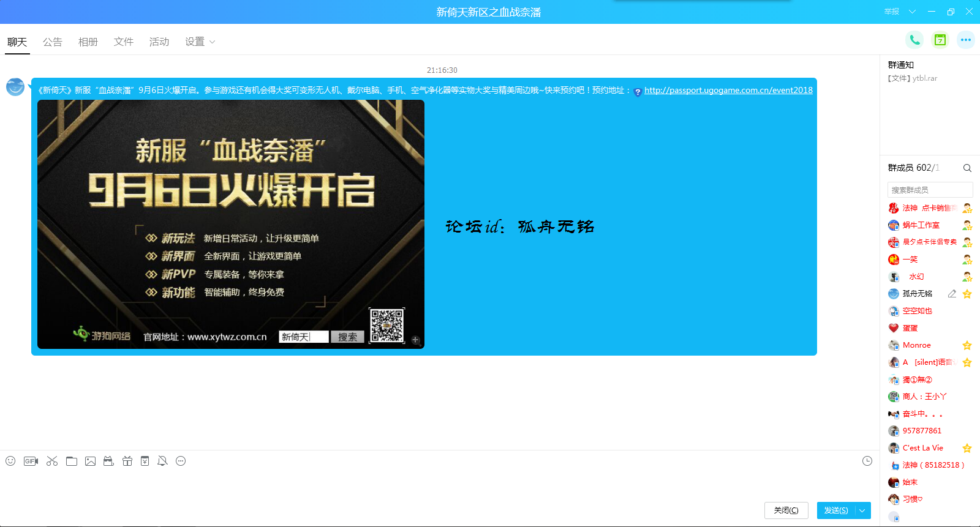
Task: Select member 957877861
Action: (x=930, y=431)
